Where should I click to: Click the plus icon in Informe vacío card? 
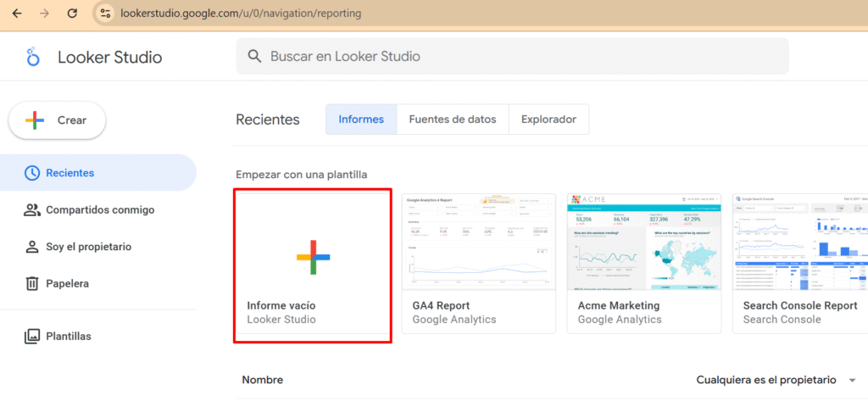pyautogui.click(x=314, y=258)
